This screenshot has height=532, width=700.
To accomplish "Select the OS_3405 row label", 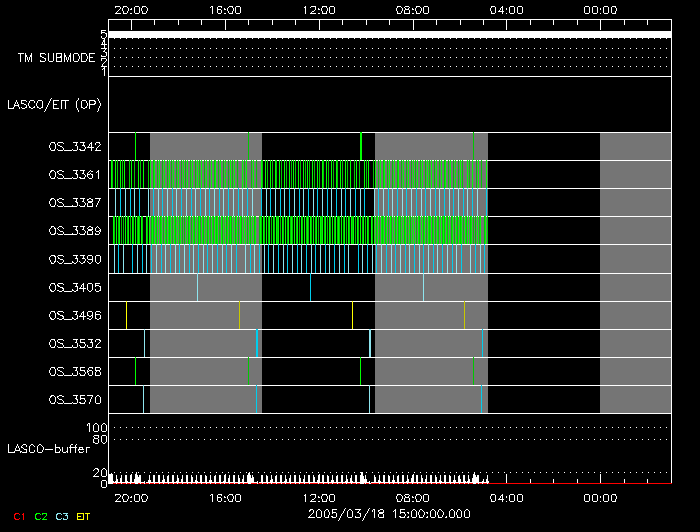I will coord(75,287).
